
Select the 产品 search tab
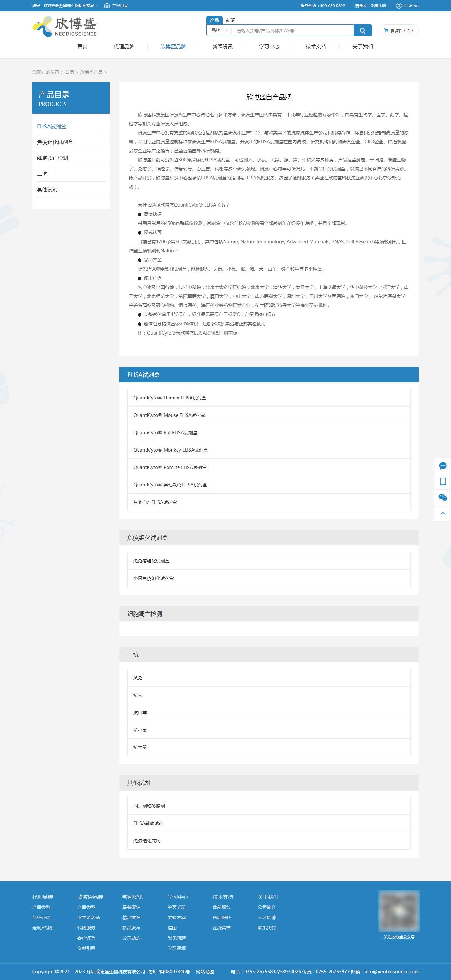pos(215,20)
